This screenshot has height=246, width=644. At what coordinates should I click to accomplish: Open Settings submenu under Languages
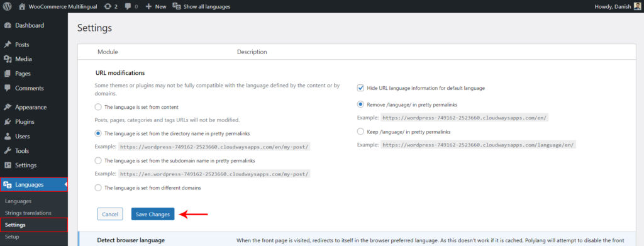click(15, 225)
